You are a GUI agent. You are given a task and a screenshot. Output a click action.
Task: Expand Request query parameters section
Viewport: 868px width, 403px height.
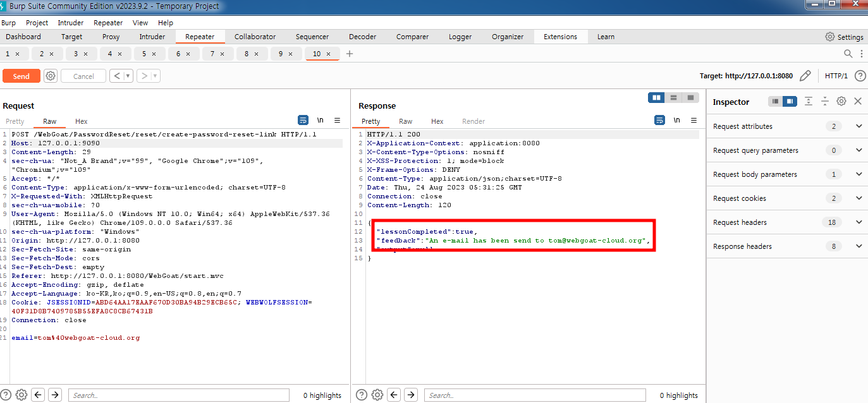point(787,150)
